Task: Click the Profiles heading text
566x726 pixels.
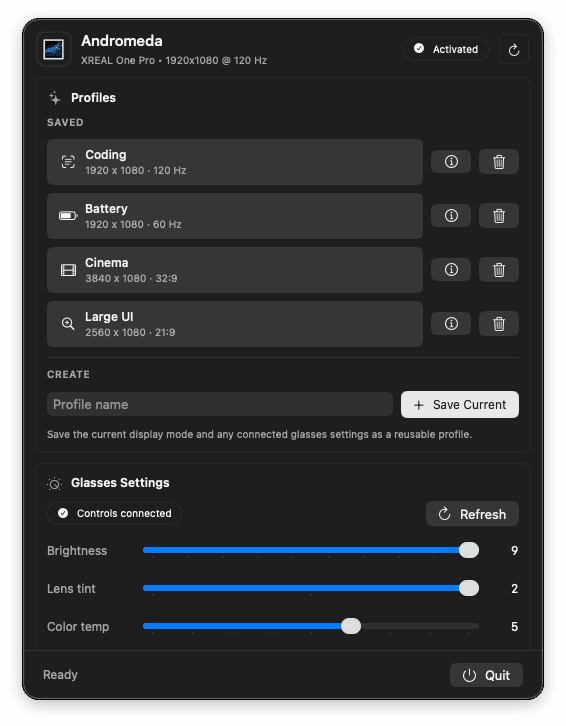Action: pyautogui.click(x=94, y=98)
